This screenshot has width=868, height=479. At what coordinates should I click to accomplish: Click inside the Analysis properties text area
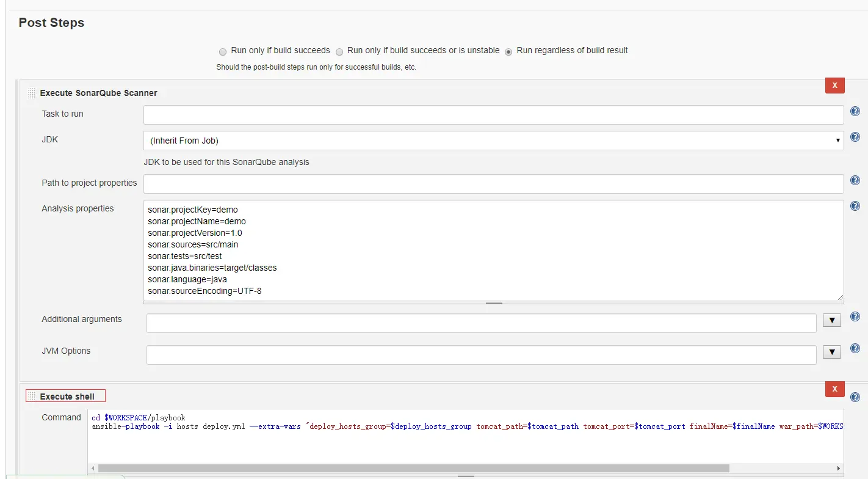493,250
